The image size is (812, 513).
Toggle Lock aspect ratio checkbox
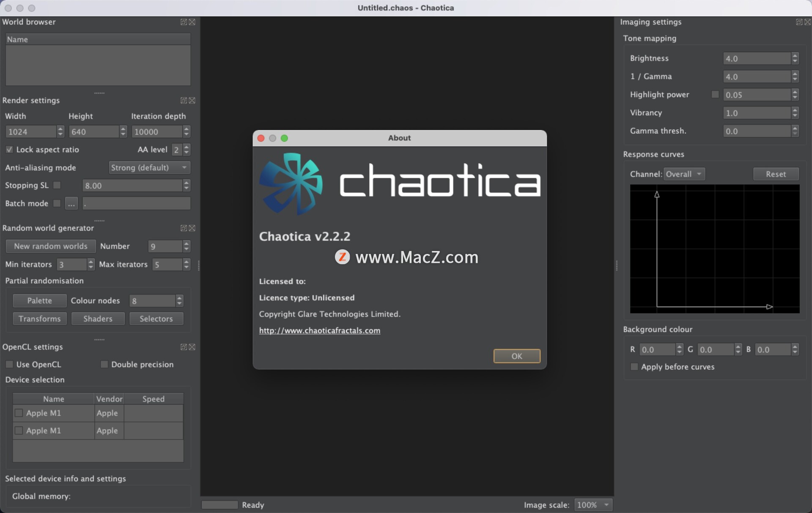click(9, 150)
